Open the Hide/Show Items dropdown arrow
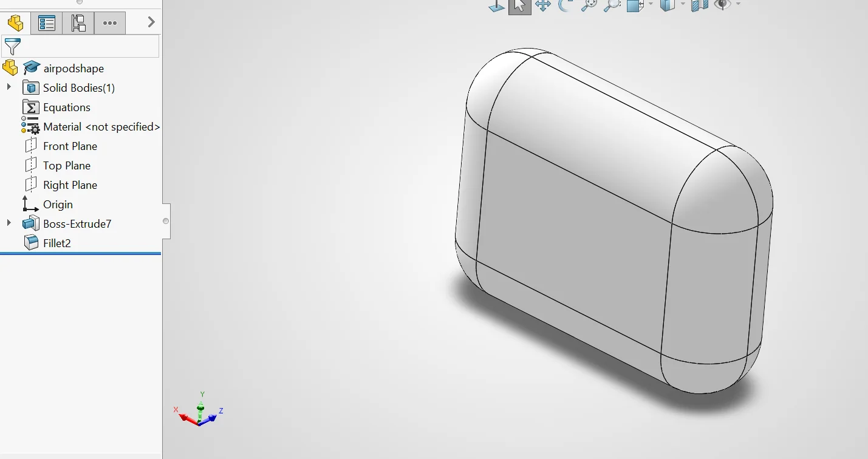Image resolution: width=868 pixels, height=459 pixels. [738, 4]
